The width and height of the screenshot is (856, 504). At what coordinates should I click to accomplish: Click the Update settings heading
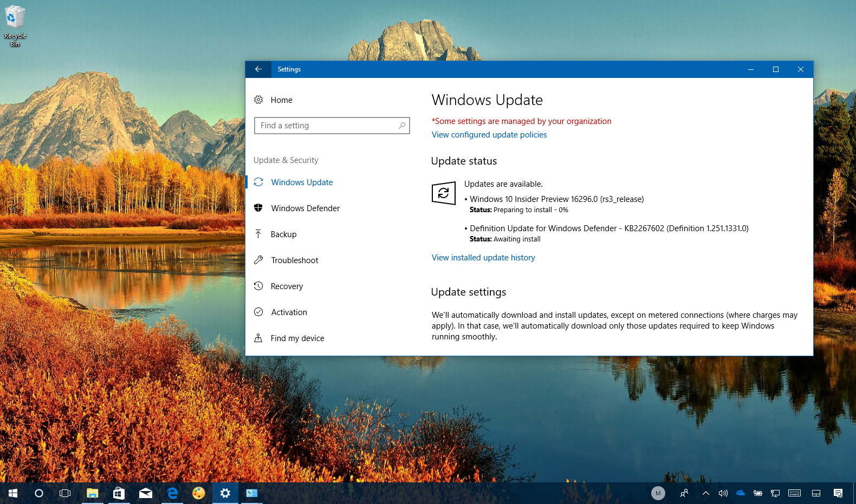coord(469,292)
